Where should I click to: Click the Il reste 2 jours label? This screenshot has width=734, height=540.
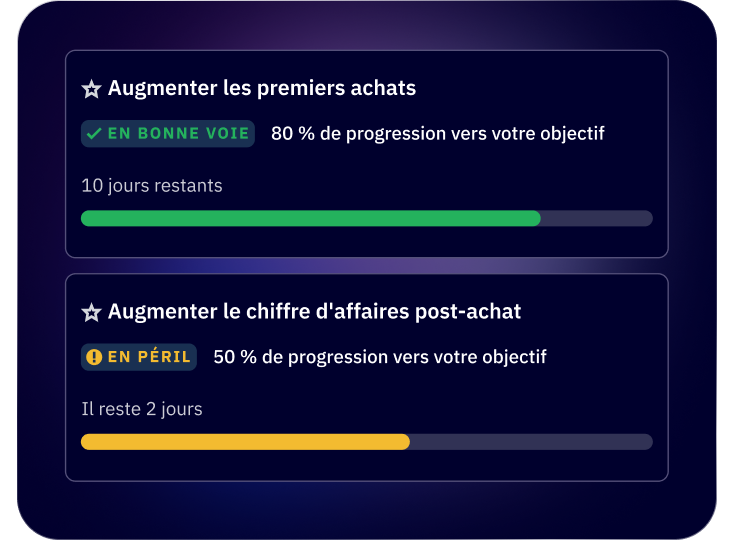point(142,409)
